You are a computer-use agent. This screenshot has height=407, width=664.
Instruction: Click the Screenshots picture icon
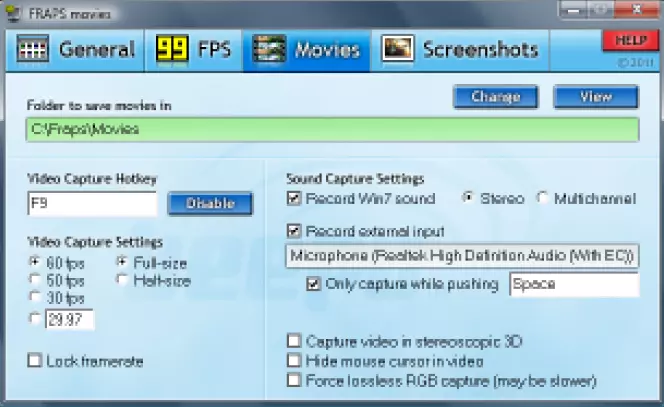coord(398,49)
